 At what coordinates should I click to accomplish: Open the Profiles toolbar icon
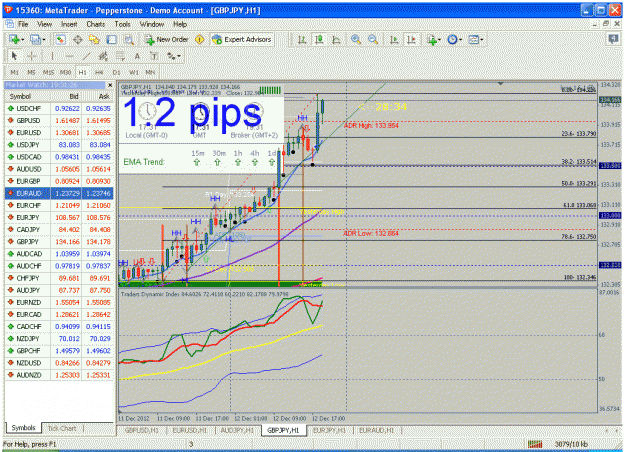[x=36, y=39]
